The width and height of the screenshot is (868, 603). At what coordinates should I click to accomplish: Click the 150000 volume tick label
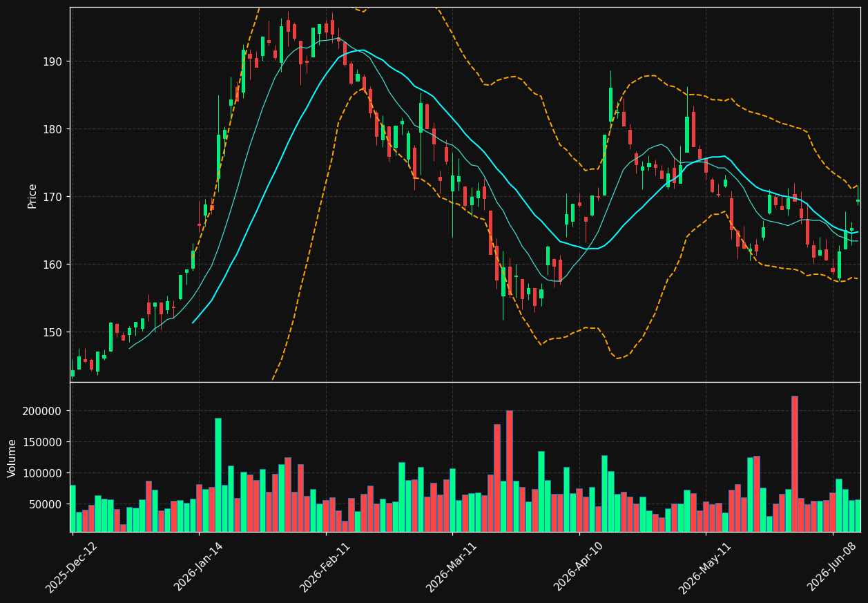click(42, 442)
